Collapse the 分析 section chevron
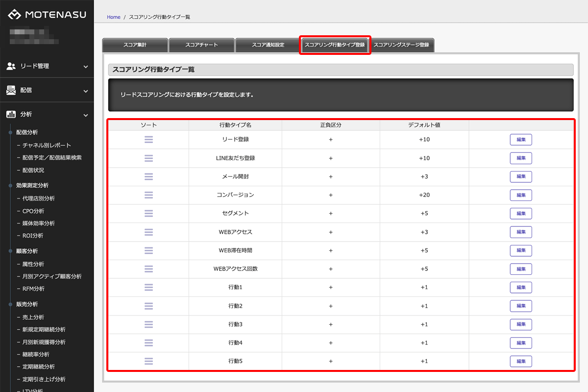588x392 pixels. pyautogui.click(x=86, y=115)
